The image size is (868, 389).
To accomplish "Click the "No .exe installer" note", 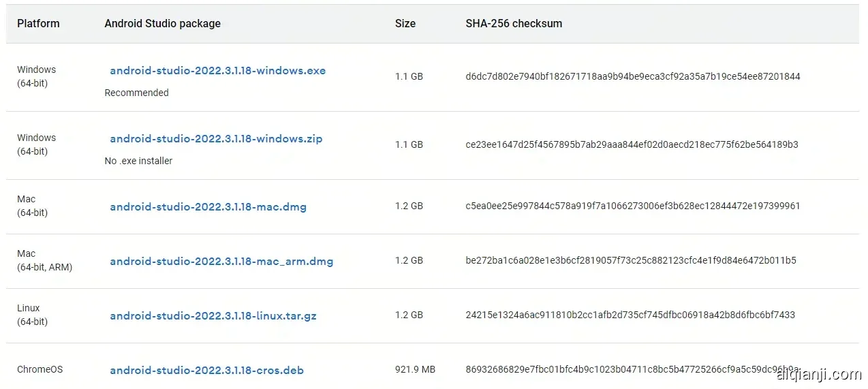I will (138, 161).
